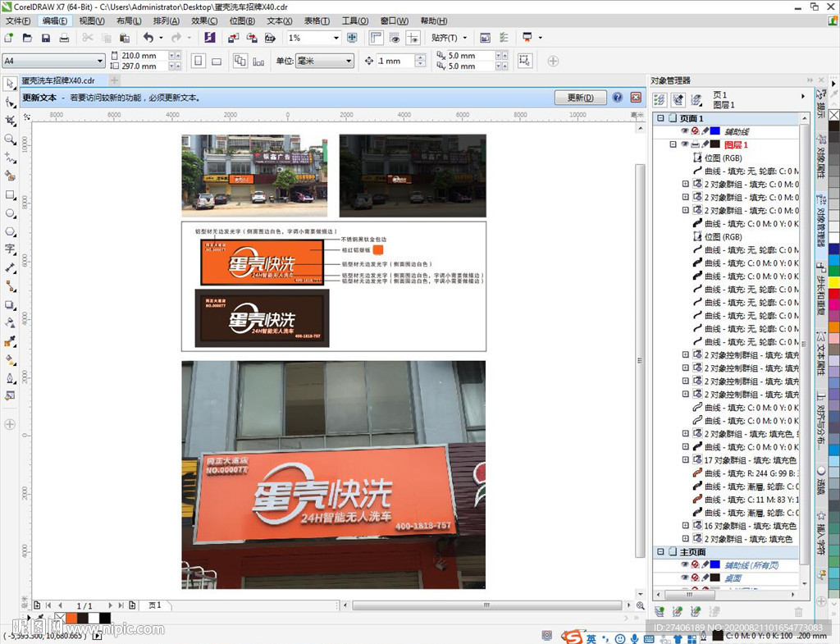The image size is (840, 644).
Task: Select the Drop Shadow tool
Action: (10, 305)
